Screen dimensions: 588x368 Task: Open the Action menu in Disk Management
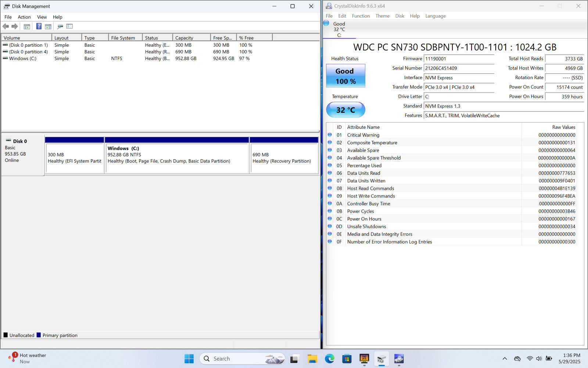24,17
